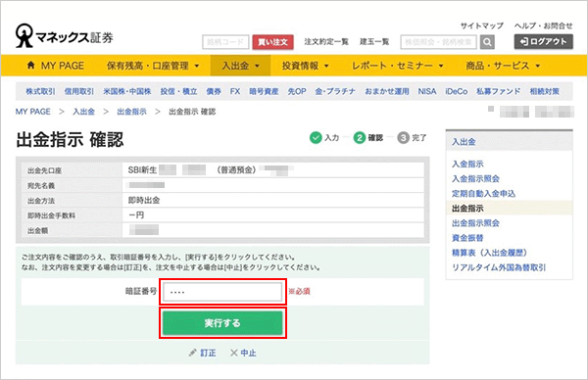Click the ログアウト logout button

tap(543, 41)
